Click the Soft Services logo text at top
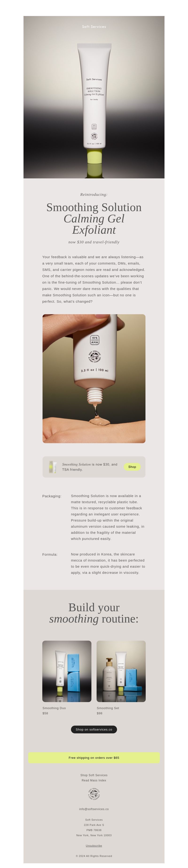Image resolution: width=188 pixels, height=868 pixels. point(94,27)
